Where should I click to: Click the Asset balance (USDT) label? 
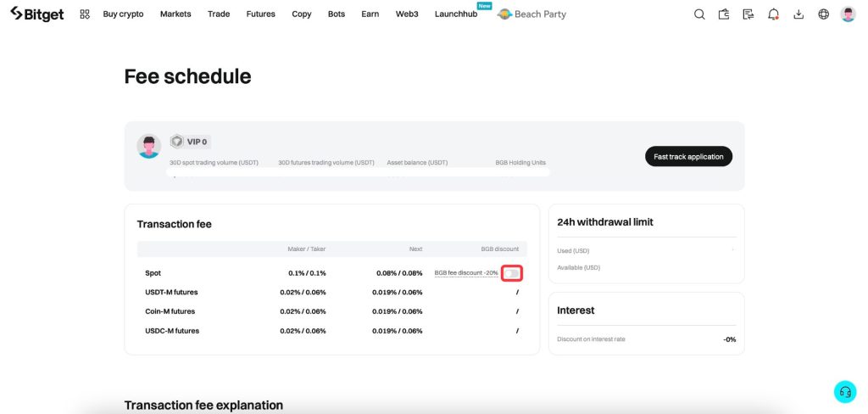(x=417, y=162)
